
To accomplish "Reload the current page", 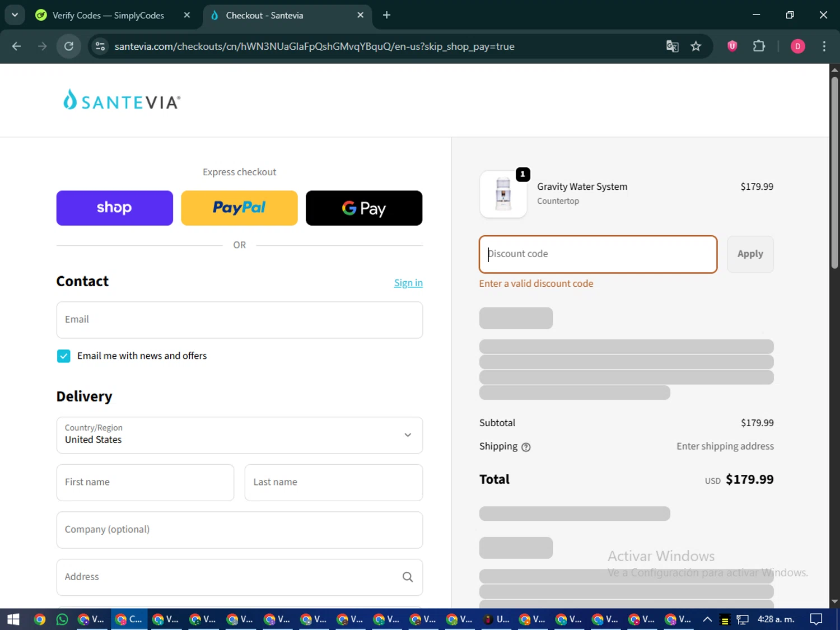I will point(69,46).
